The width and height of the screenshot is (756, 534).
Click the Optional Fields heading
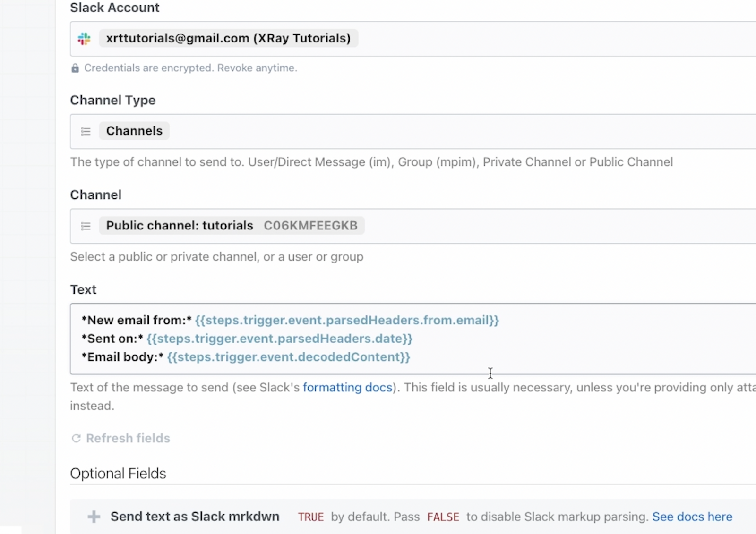[x=118, y=474]
